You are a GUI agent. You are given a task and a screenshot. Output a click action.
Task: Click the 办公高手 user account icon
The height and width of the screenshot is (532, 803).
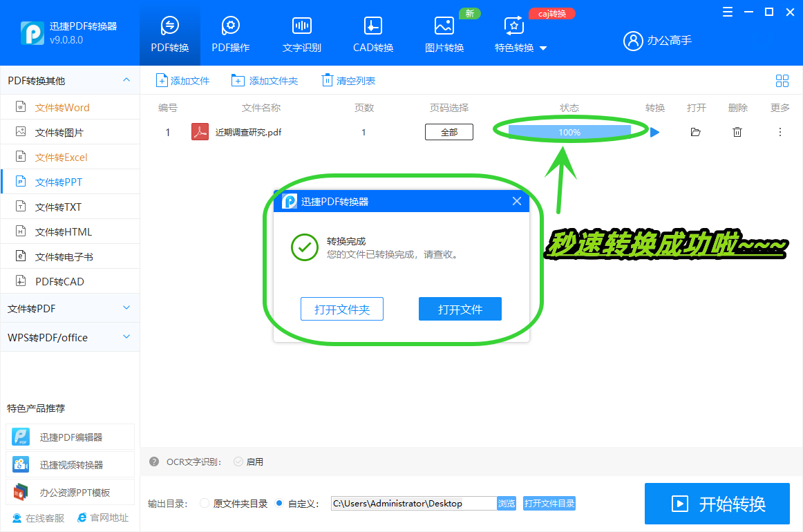[x=633, y=41]
